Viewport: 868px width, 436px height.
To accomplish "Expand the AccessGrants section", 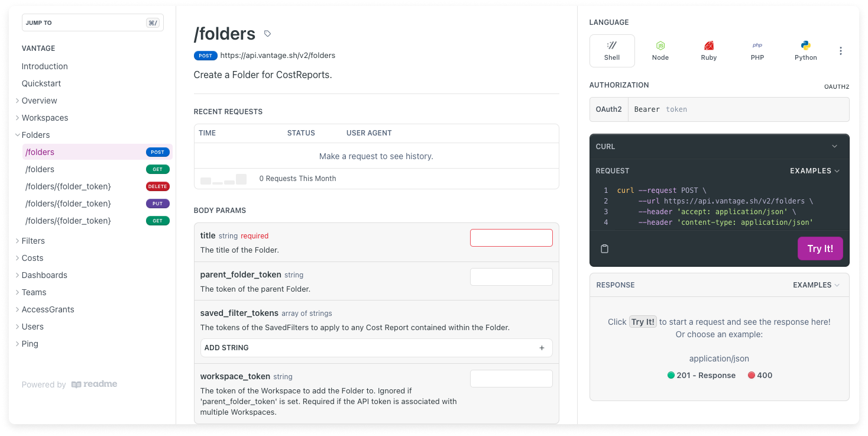I will point(18,309).
